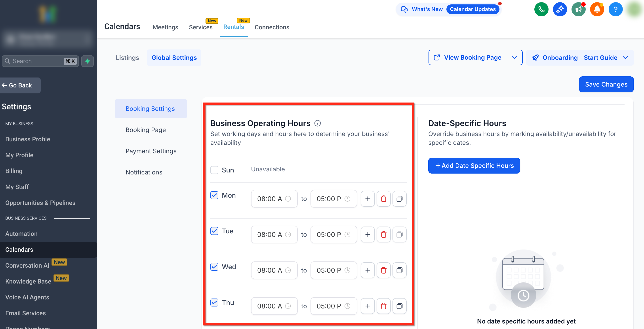Open the Listings tab

click(x=127, y=58)
